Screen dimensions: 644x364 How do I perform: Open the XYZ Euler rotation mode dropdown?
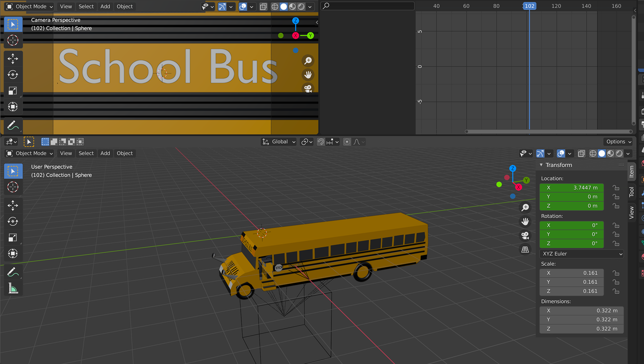[582, 254]
